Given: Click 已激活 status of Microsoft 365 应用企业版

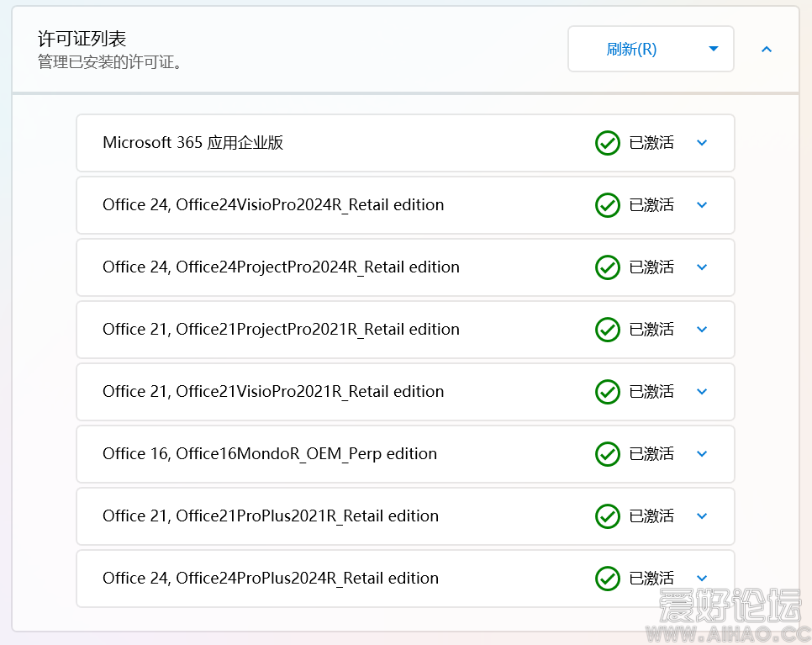Looking at the screenshot, I should click(x=651, y=142).
